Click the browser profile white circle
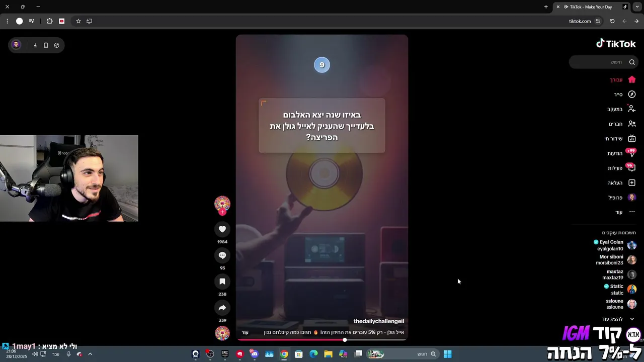This screenshot has height=362, width=644. coord(19,21)
